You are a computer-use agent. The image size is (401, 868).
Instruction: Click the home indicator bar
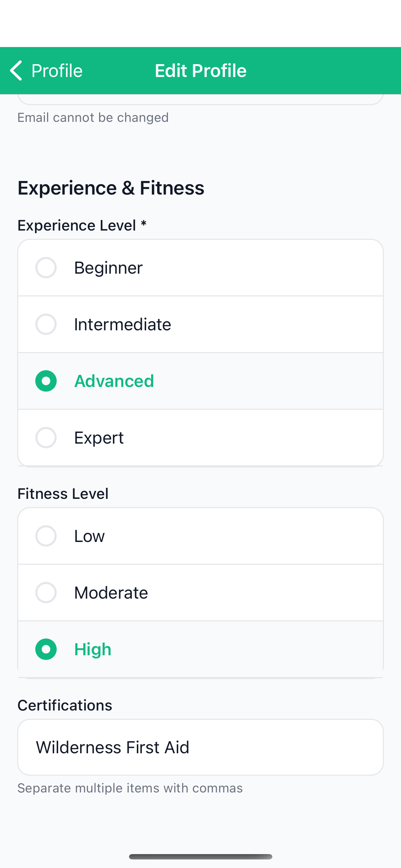pos(200,857)
